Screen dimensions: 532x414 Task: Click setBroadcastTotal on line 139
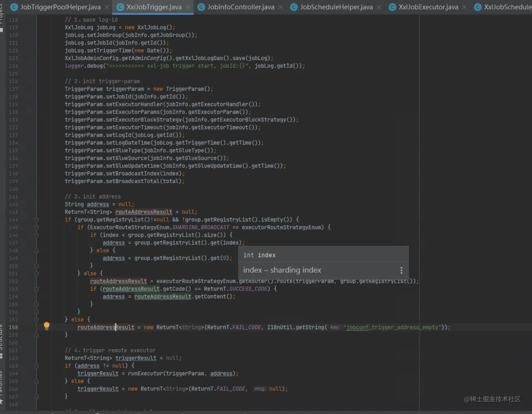click(133, 181)
